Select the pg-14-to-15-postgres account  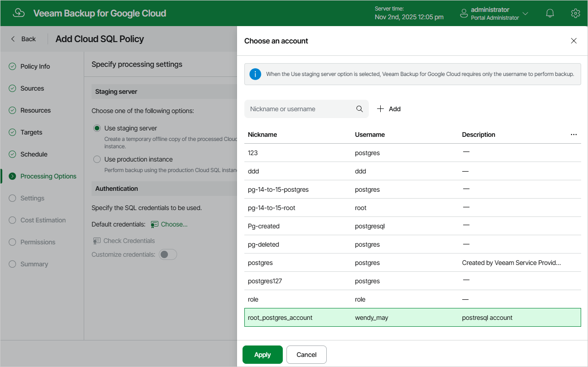click(x=413, y=189)
